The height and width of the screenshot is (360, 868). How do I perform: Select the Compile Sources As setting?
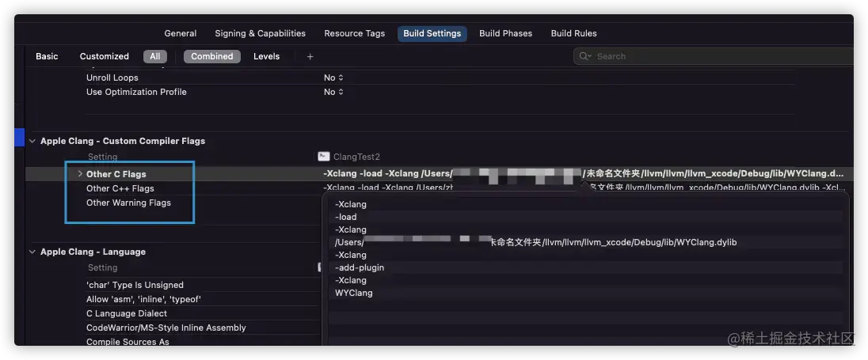tap(128, 342)
